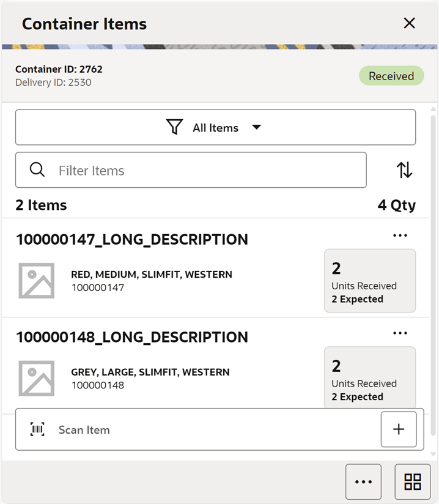Click the Delivery ID 2530 link
This screenshot has height=504, width=439.
coord(53,82)
